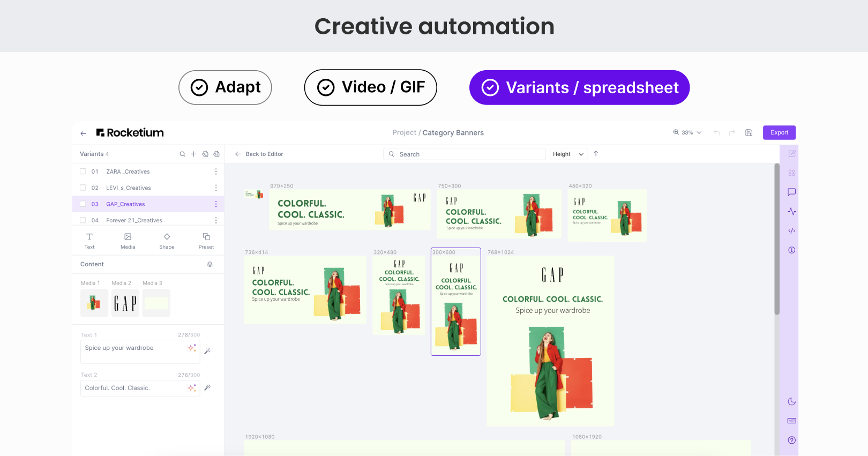Add a new variant with the plus icon
The width and height of the screenshot is (868, 456).
tap(193, 154)
